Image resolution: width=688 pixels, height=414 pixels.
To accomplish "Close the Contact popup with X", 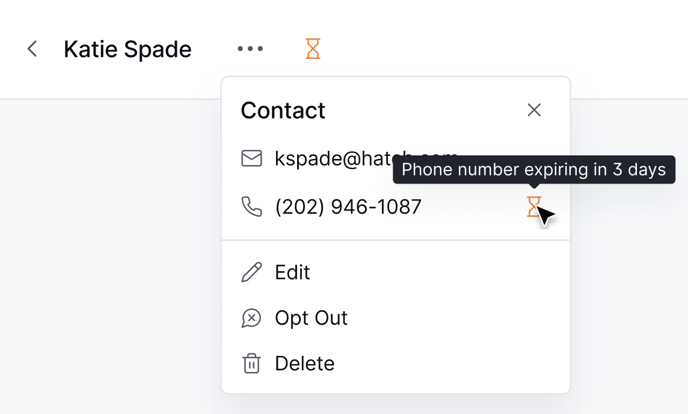I will (x=534, y=110).
